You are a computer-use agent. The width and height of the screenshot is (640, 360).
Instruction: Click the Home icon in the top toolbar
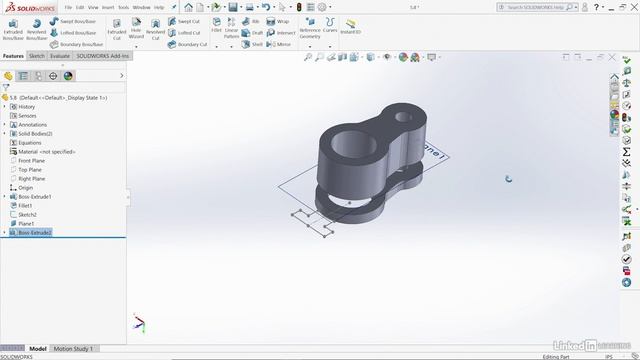click(x=188, y=7)
